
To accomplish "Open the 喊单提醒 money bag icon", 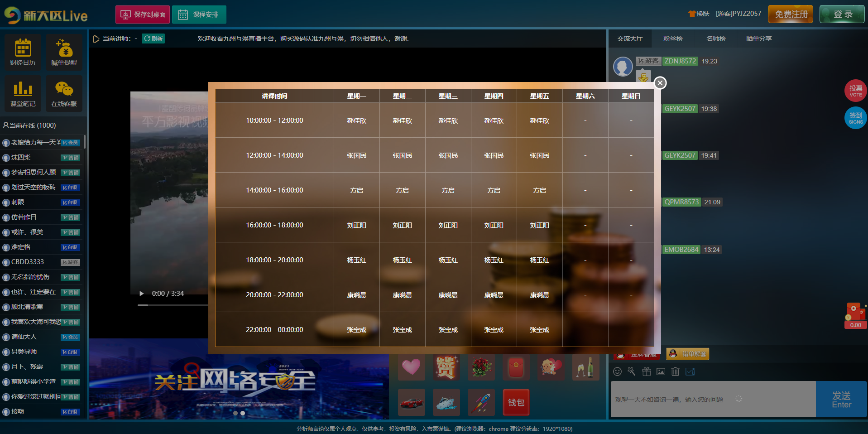I will point(64,52).
